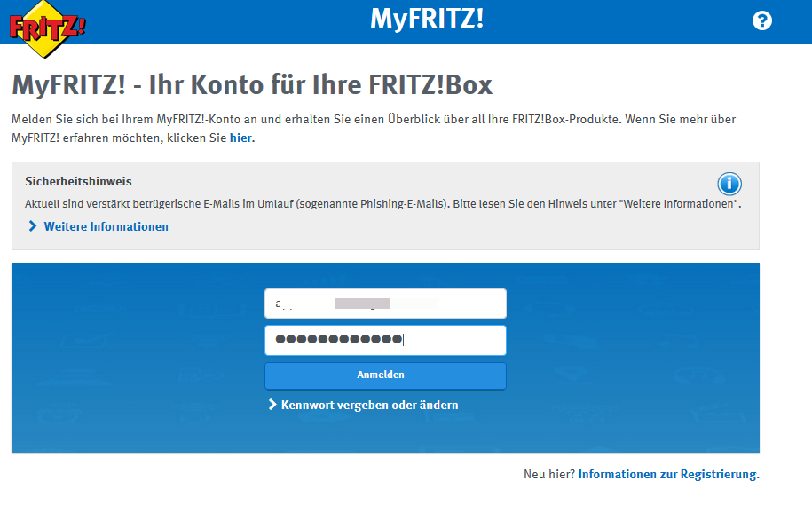Click the blue info icon in Sicherheitshinweis
The image size is (812, 505).
(729, 184)
